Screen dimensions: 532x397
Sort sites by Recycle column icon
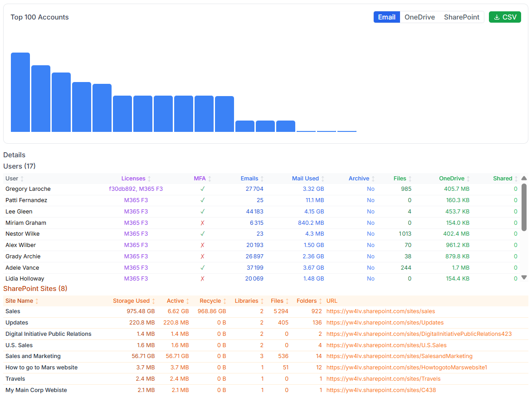[225, 301]
